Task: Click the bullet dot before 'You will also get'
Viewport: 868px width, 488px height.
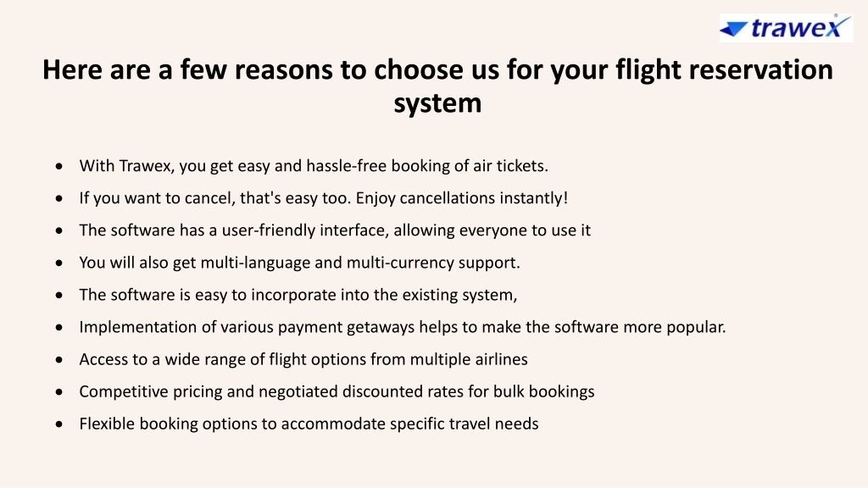Action: tap(59, 263)
